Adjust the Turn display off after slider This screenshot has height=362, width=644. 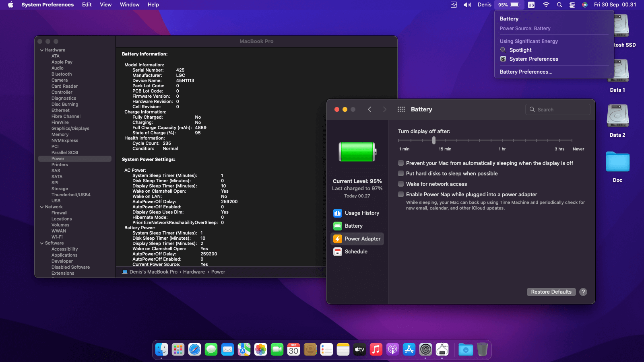pyautogui.click(x=434, y=140)
